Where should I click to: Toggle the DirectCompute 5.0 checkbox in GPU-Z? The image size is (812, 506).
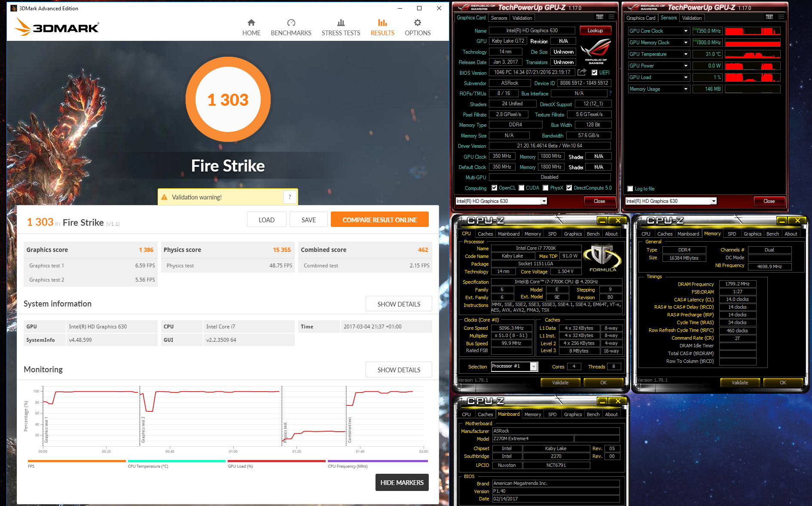point(569,188)
